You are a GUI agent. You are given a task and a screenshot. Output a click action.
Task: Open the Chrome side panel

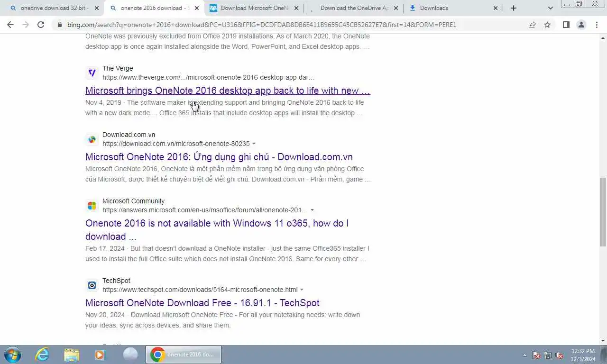point(566,25)
